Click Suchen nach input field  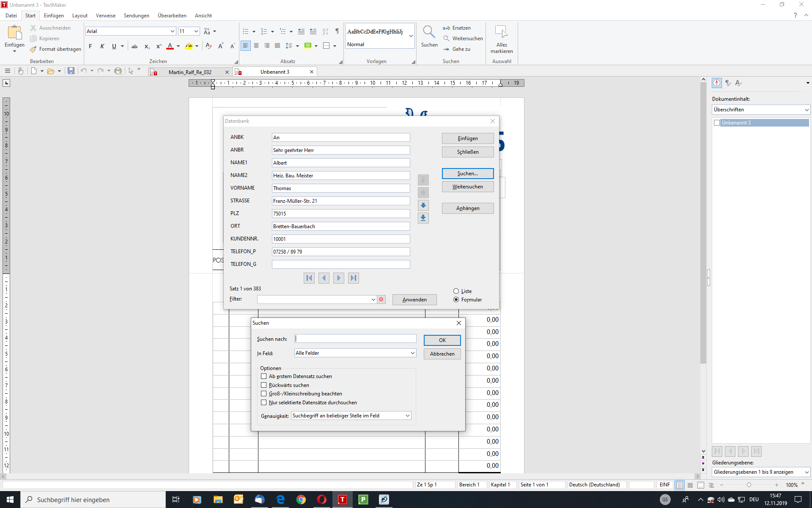pos(355,339)
